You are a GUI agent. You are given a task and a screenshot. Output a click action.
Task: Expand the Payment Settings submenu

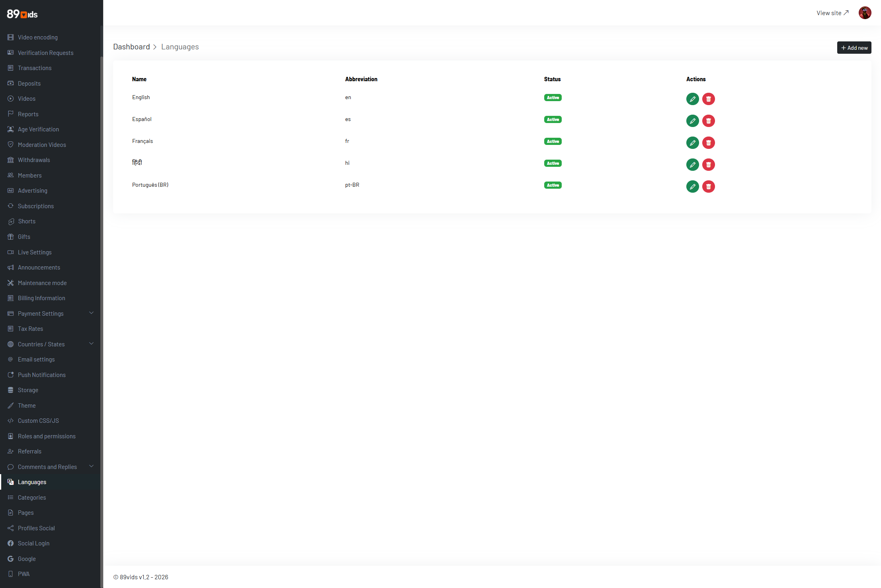coord(91,313)
